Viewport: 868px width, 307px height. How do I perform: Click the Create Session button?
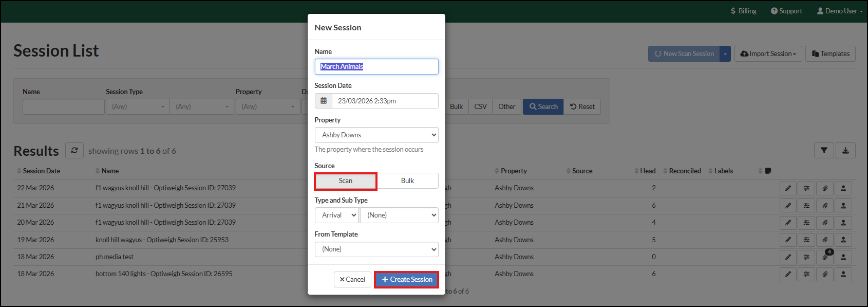406,279
